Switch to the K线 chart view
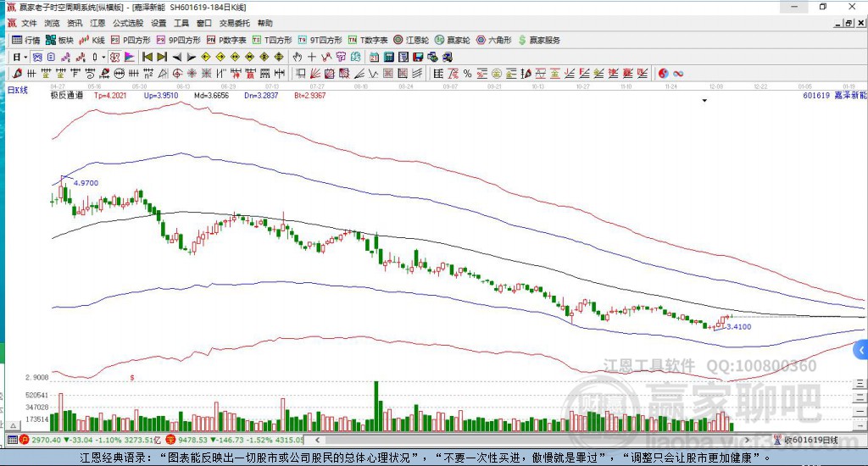Screen dimensions: 868x466 pos(92,40)
